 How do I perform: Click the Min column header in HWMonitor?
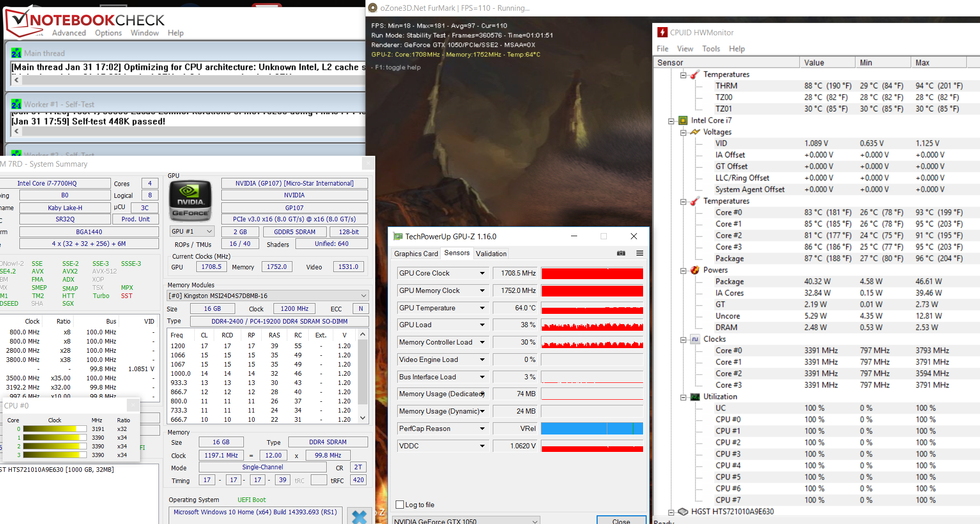(883, 62)
